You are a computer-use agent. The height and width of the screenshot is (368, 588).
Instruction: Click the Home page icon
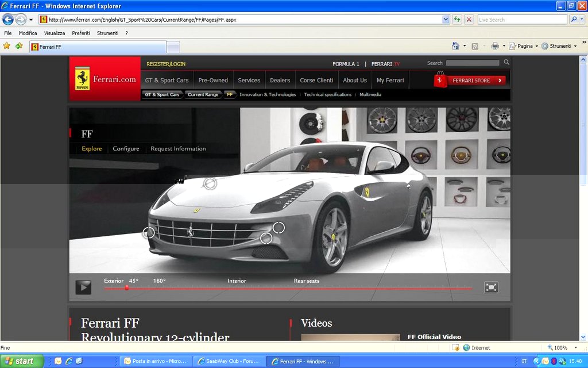455,46
